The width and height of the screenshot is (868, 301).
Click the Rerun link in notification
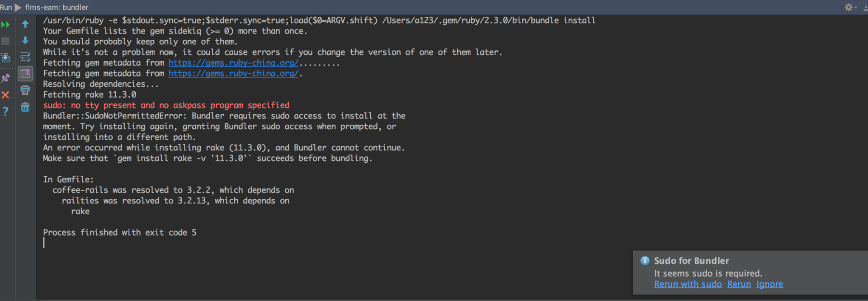739,284
